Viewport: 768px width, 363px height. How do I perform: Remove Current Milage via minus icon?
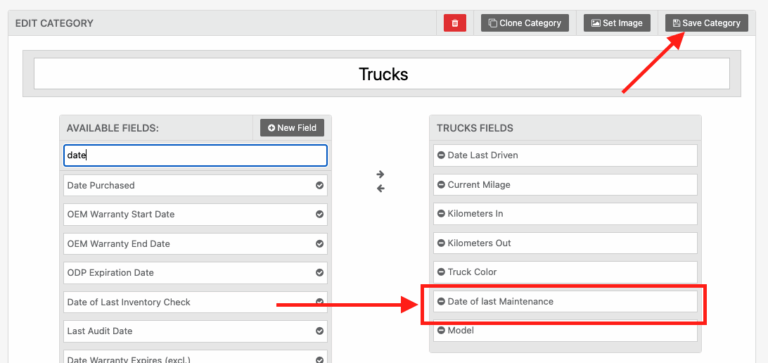(x=441, y=185)
